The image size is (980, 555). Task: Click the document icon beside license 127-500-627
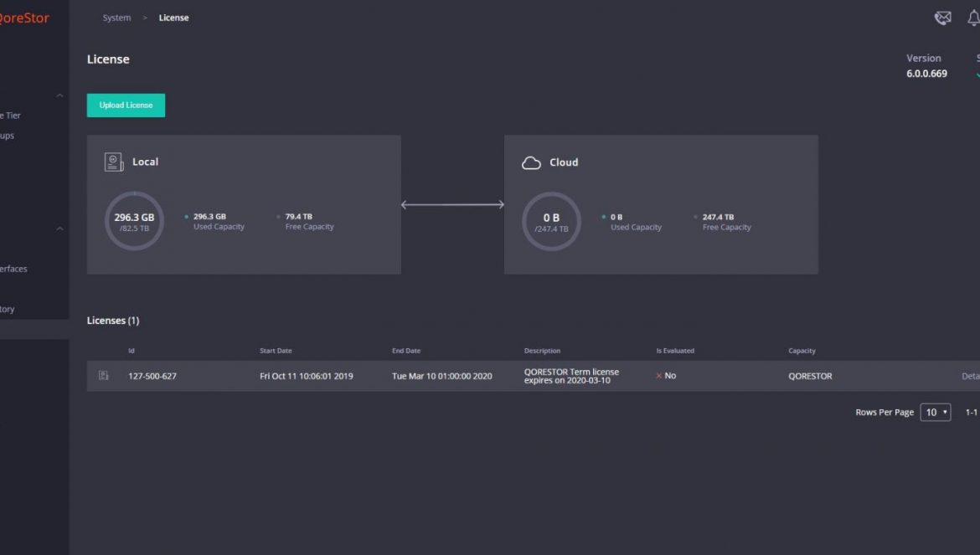(104, 375)
